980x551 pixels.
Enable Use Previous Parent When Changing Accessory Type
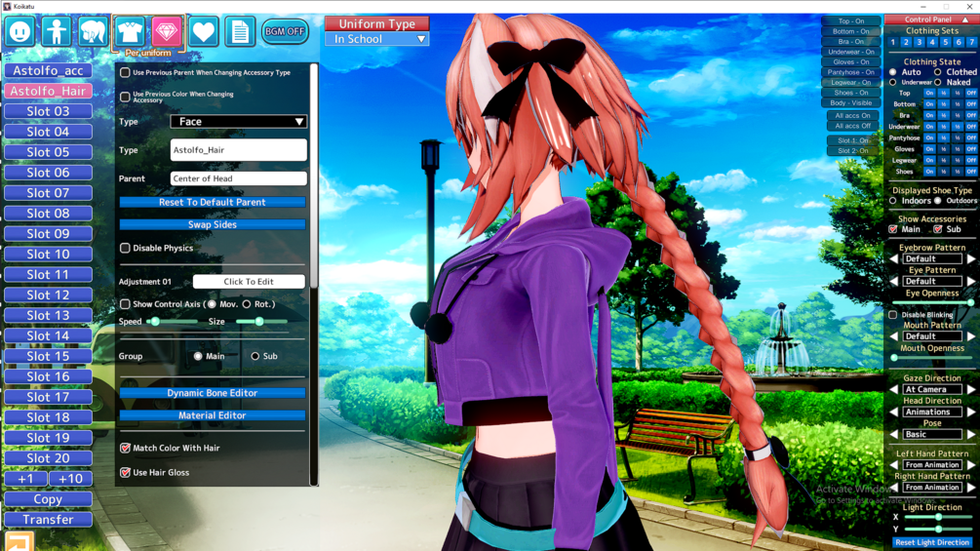click(125, 72)
